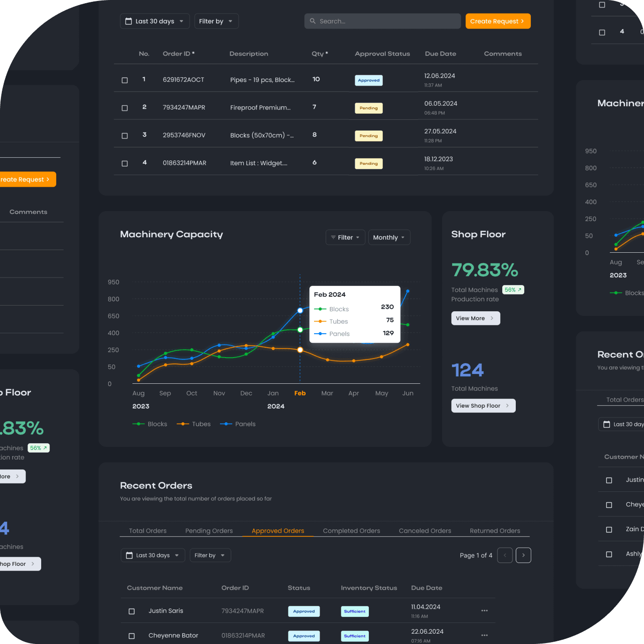644x644 pixels.
Task: Tick the row 4 checkbox in top-right panel
Action: 602,32
